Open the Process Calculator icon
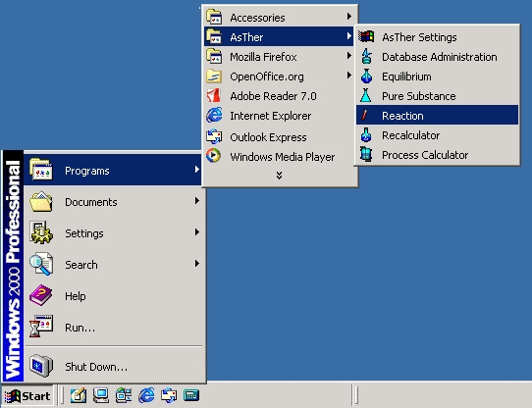The width and height of the screenshot is (532, 408). (366, 155)
